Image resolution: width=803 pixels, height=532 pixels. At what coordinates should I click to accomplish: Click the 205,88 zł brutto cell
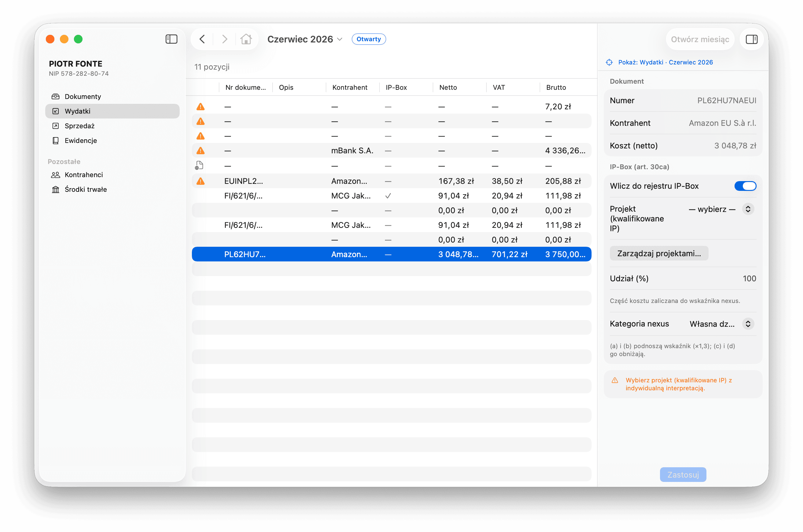[x=563, y=181]
